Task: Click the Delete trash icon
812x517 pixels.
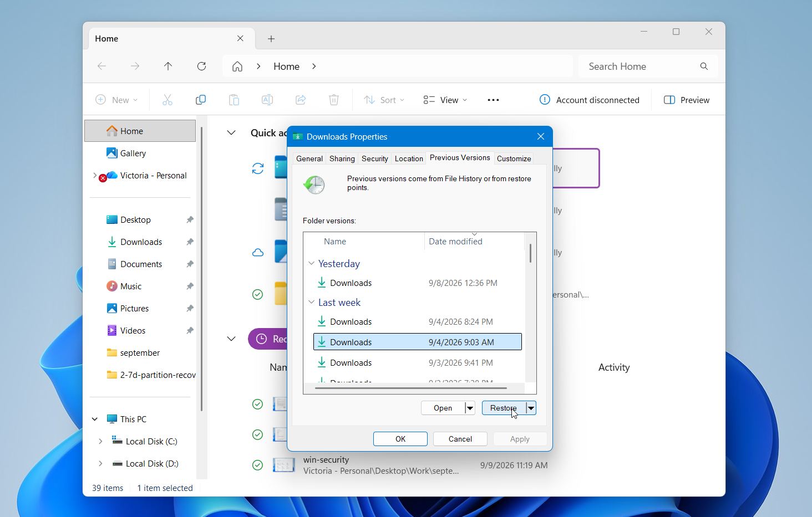Action: click(x=334, y=100)
